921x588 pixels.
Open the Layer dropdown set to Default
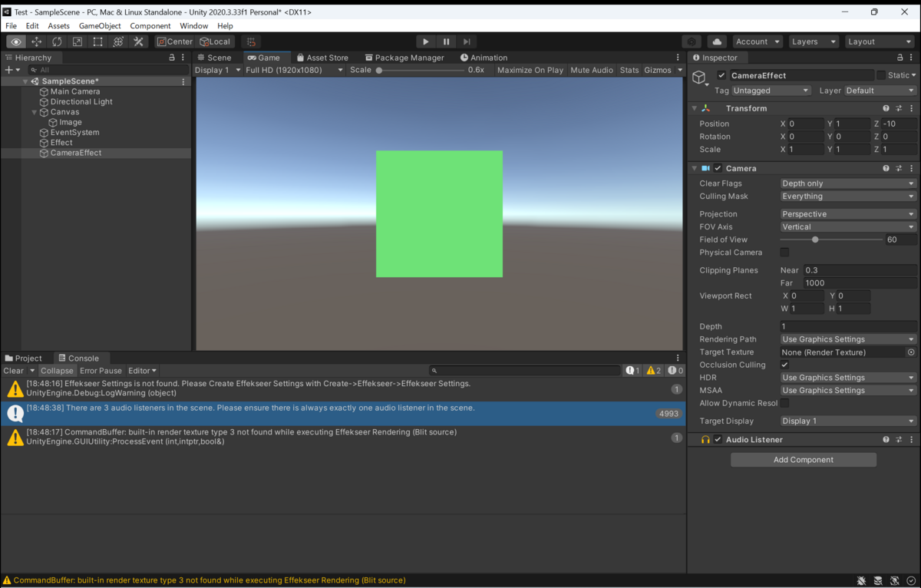click(x=880, y=91)
